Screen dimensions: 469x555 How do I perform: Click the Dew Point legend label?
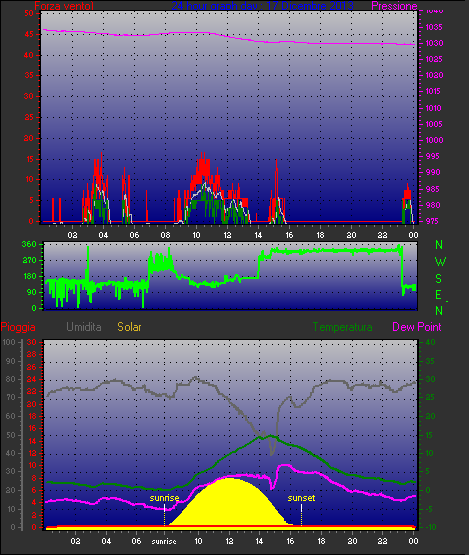tap(417, 327)
